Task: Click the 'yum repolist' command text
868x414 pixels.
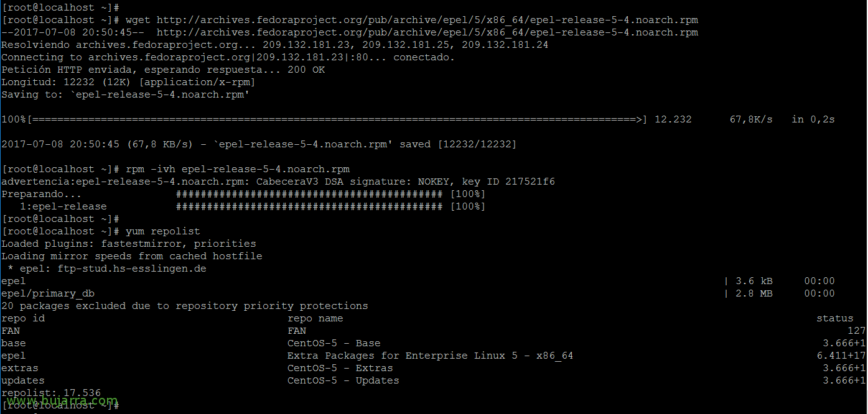Action: (x=163, y=231)
